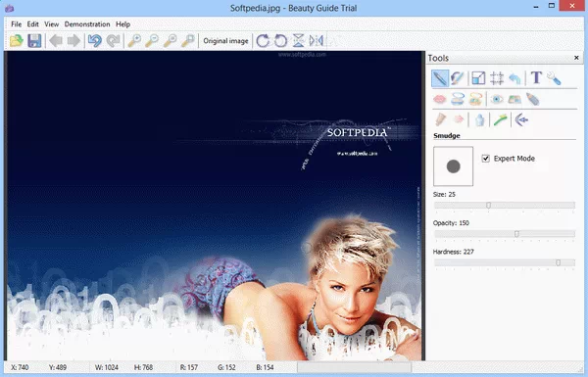This screenshot has width=588, height=377.
Task: Click the light blue curved arrow tool
Action: tap(515, 78)
